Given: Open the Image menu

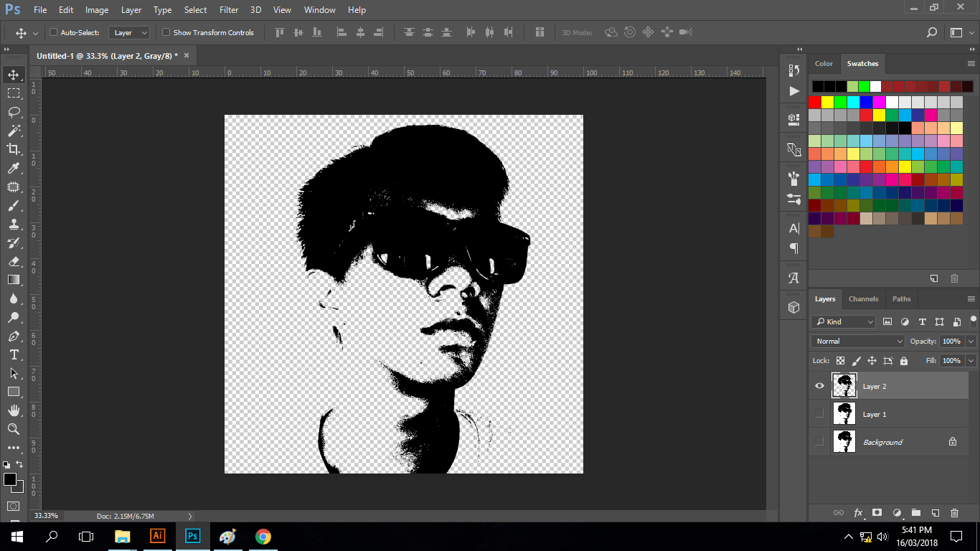Looking at the screenshot, I should pos(97,10).
